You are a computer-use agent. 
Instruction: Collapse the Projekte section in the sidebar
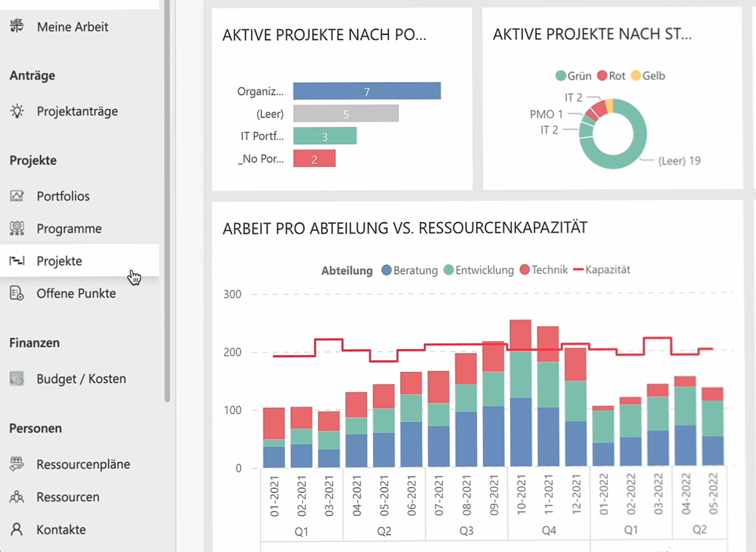point(30,160)
